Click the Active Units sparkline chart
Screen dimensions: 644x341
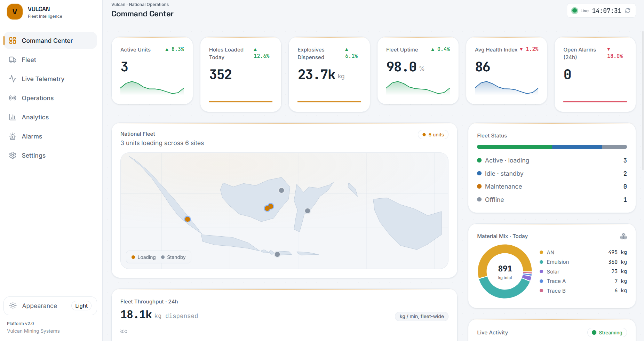point(152,88)
